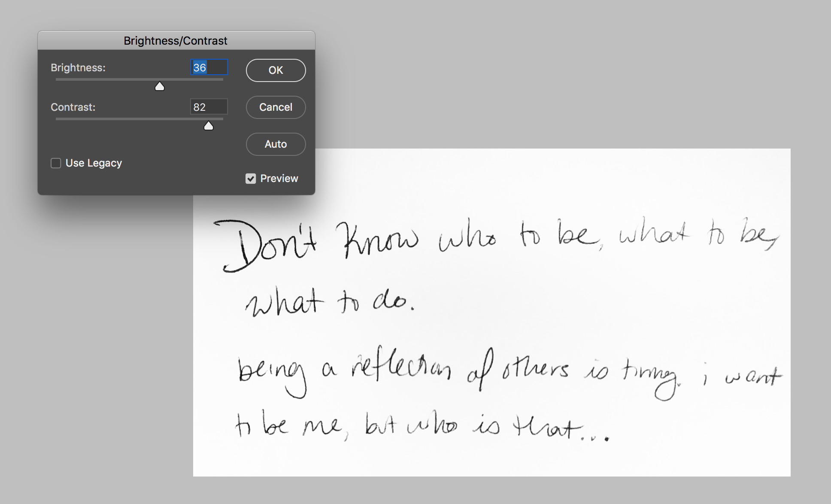Cancel the Brightness/Contrast dialog
831x504 pixels.
coord(276,107)
